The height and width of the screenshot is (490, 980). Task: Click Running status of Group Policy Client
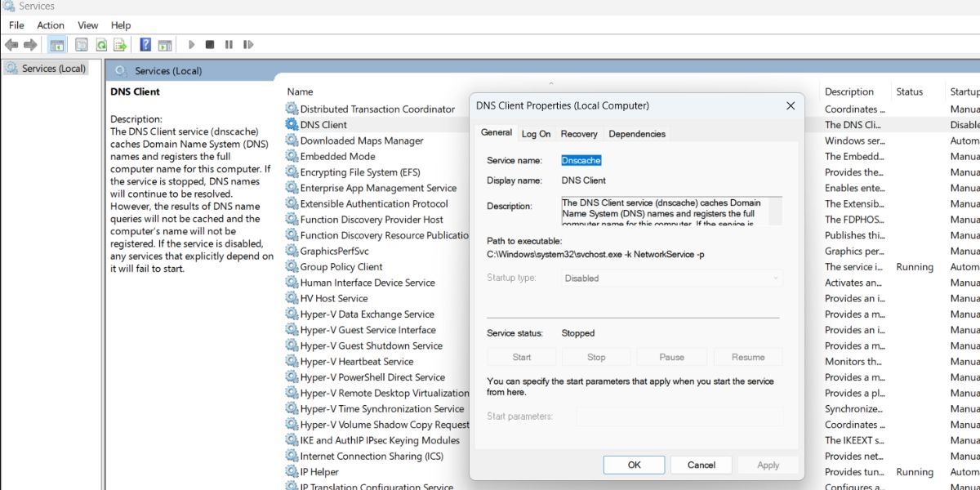pos(915,266)
